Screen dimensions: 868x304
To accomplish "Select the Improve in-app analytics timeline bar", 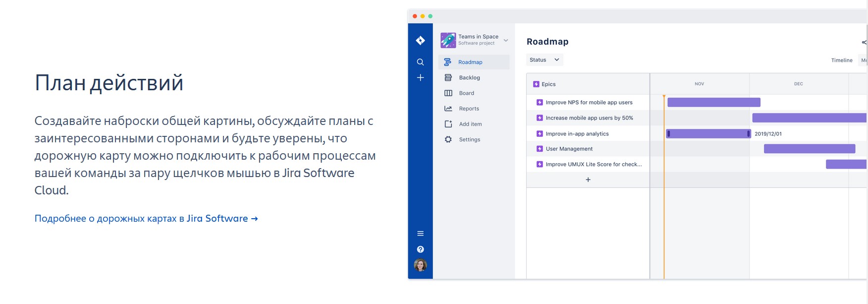I will click(x=708, y=134).
